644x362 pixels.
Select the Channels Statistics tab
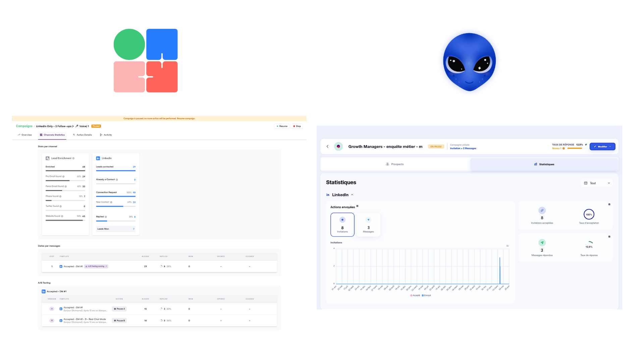point(52,135)
